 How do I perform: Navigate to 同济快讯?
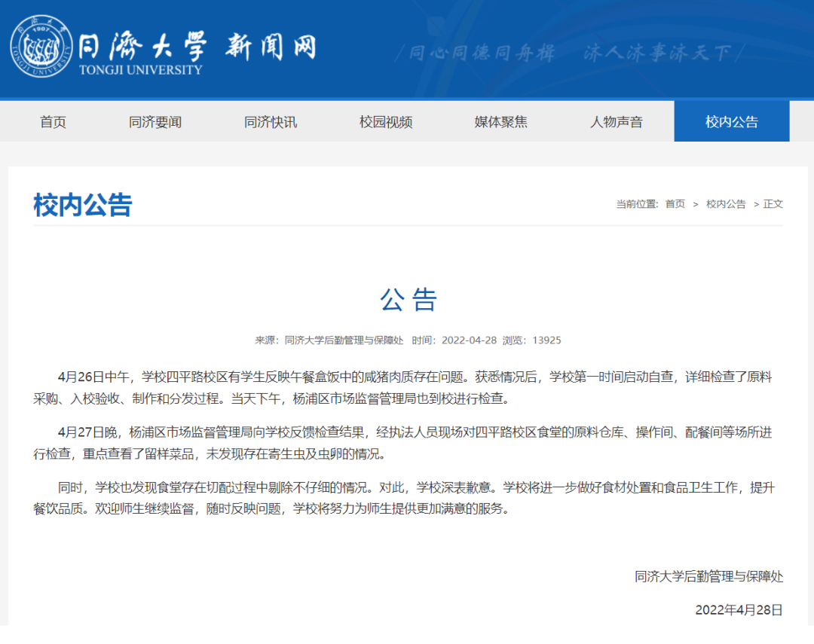pos(269,121)
